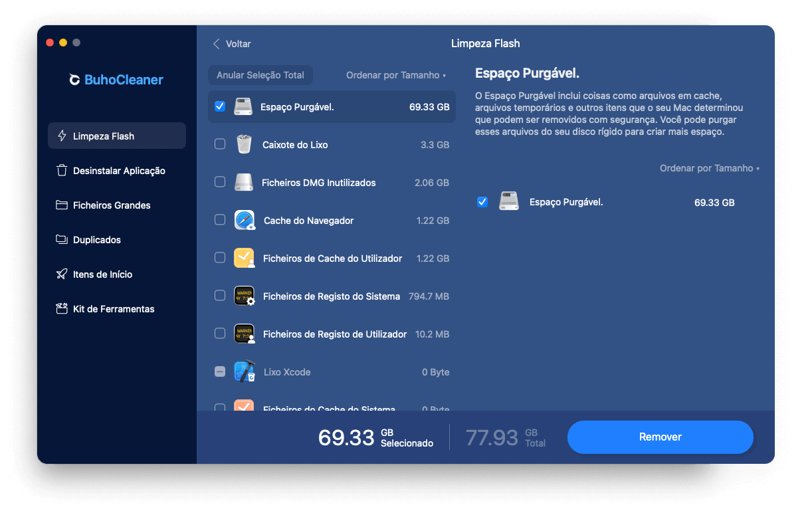Toggle the Lixo Xcode partial checkbox
The image size is (812, 513).
pyautogui.click(x=220, y=372)
